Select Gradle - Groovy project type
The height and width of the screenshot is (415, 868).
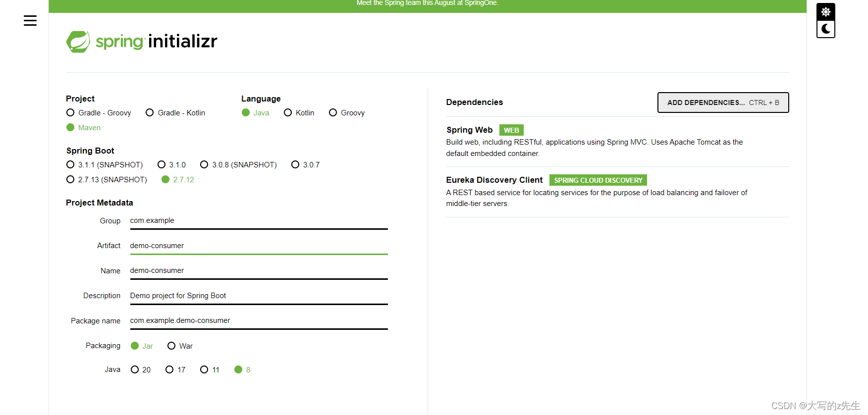99,113
